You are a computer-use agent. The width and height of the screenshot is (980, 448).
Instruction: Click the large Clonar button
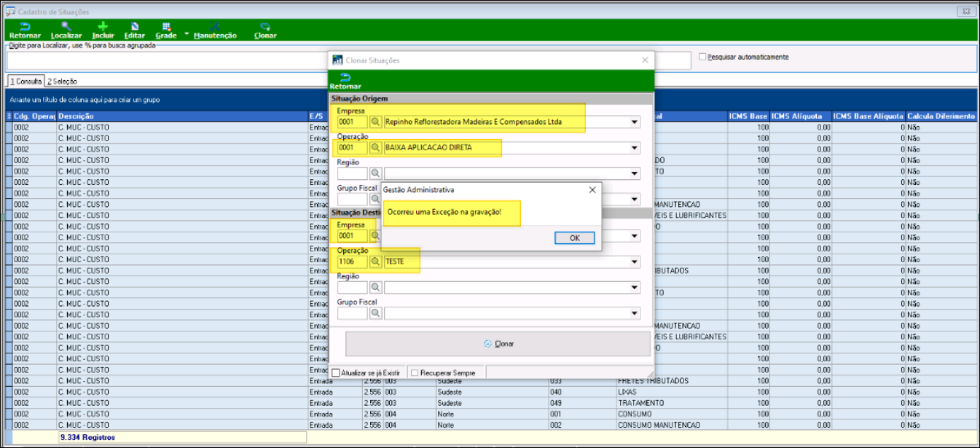tap(498, 344)
